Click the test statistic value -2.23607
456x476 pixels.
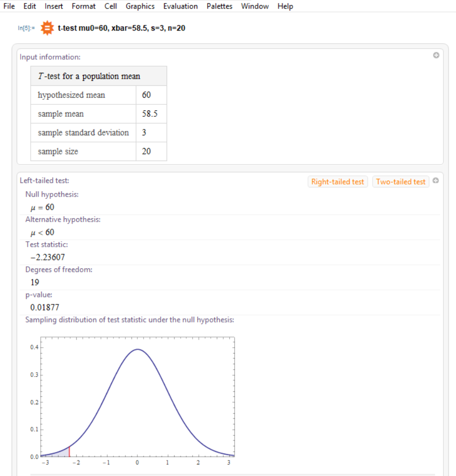tap(47, 257)
